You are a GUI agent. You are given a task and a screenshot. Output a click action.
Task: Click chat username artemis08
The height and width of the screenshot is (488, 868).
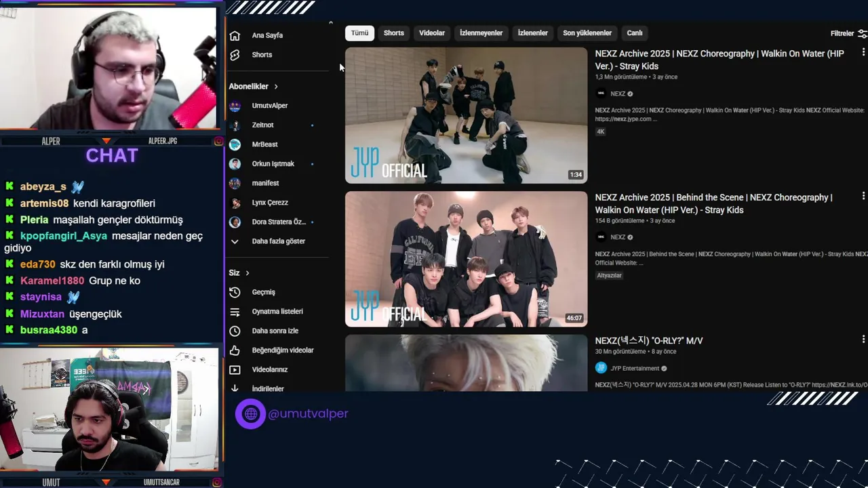(44, 203)
